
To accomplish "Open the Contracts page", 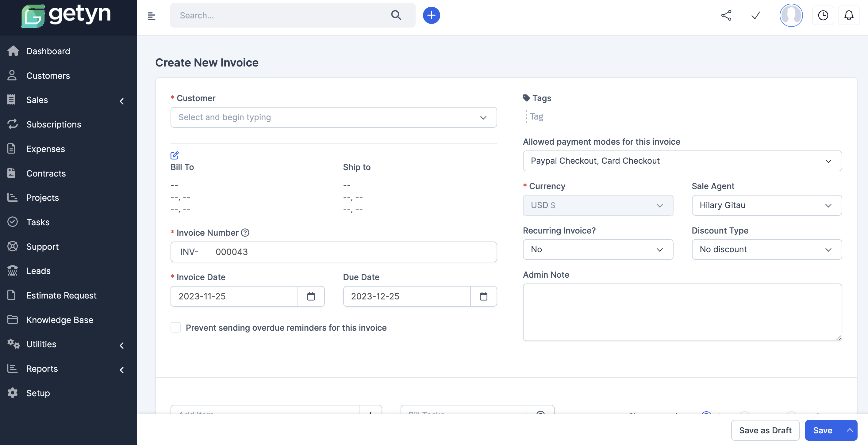I will point(46,173).
